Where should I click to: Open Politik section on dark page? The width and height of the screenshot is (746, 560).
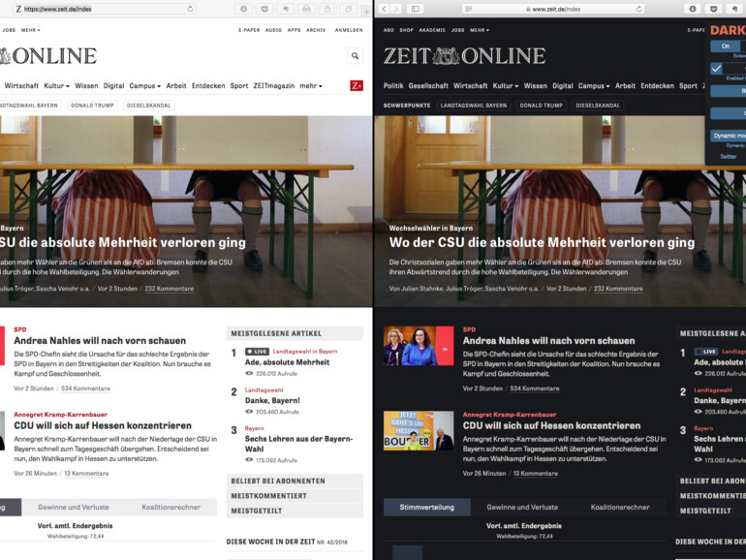point(393,85)
